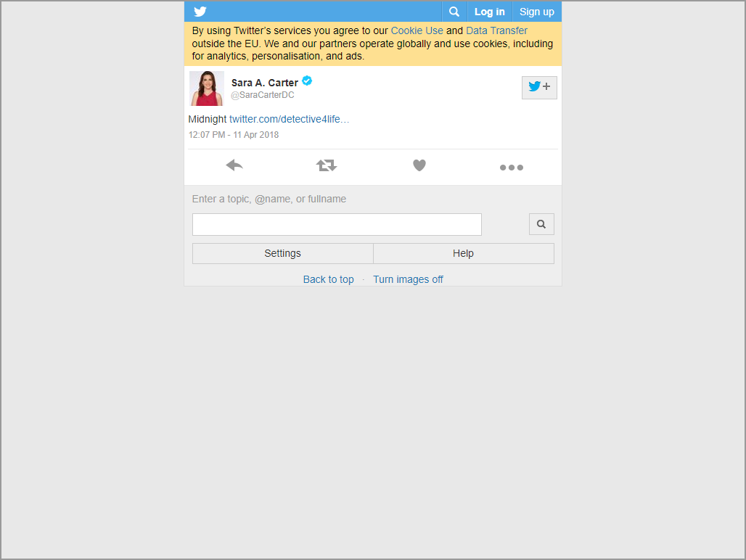Turn images off

408,279
